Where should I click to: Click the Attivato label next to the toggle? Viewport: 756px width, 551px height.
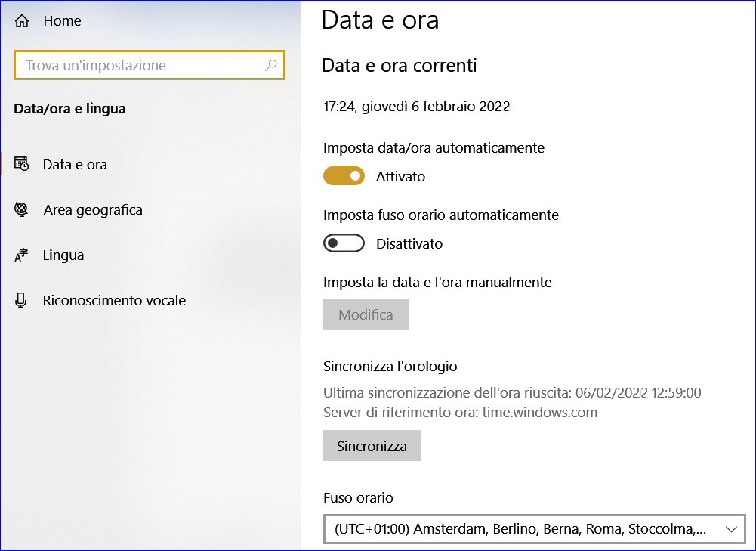[x=400, y=177]
